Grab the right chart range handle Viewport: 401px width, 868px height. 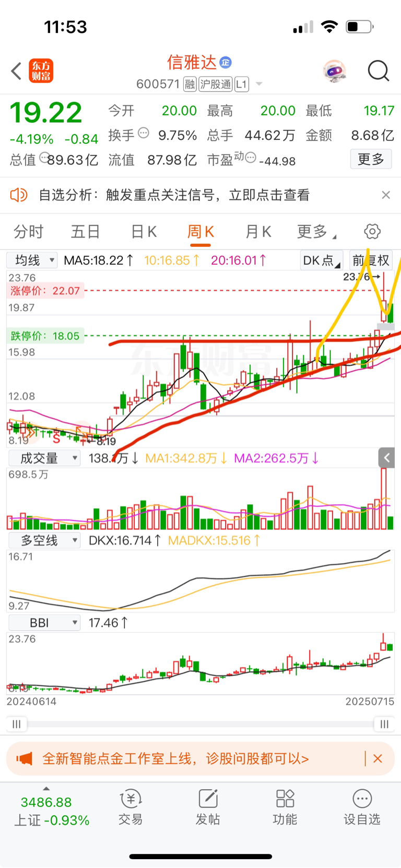coord(384,724)
